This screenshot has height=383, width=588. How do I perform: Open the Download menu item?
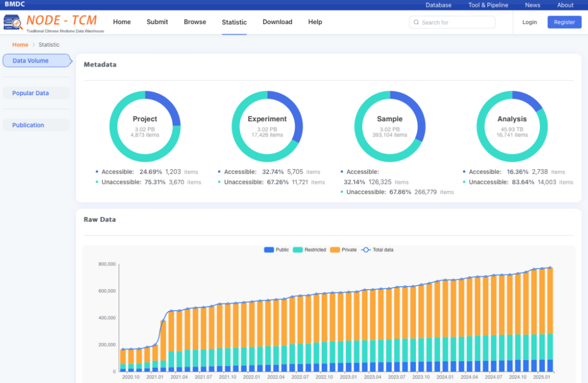point(277,22)
